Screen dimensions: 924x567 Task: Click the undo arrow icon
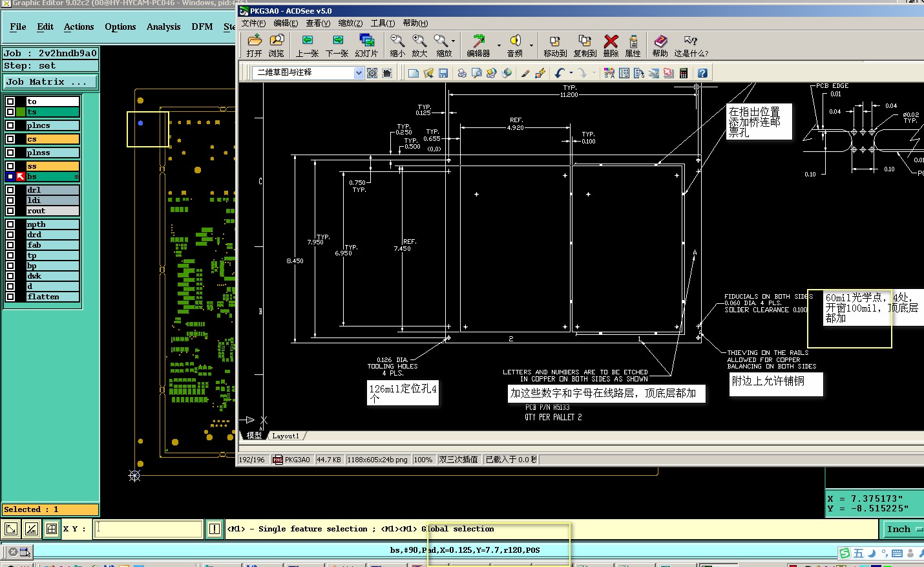point(560,73)
